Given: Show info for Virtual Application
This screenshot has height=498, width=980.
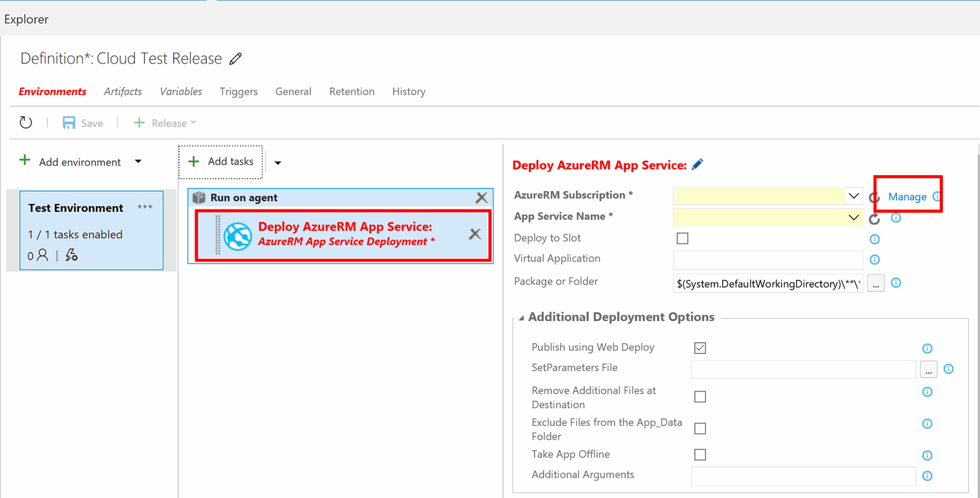Looking at the screenshot, I should click(874, 260).
